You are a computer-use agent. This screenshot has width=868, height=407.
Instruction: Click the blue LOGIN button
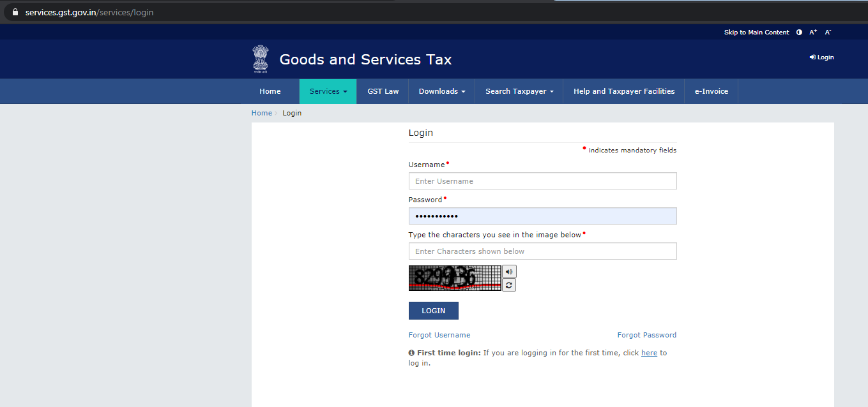pos(434,311)
